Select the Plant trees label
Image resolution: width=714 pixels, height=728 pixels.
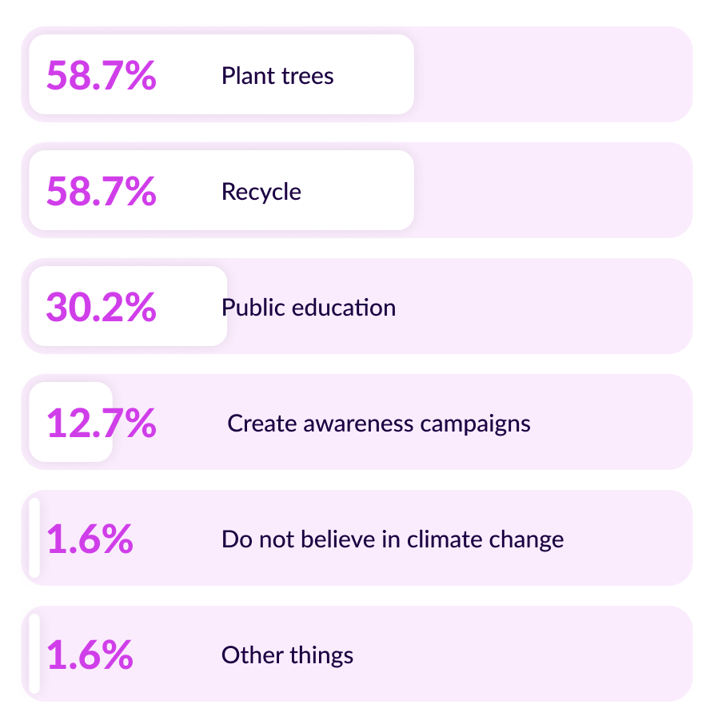[277, 76]
